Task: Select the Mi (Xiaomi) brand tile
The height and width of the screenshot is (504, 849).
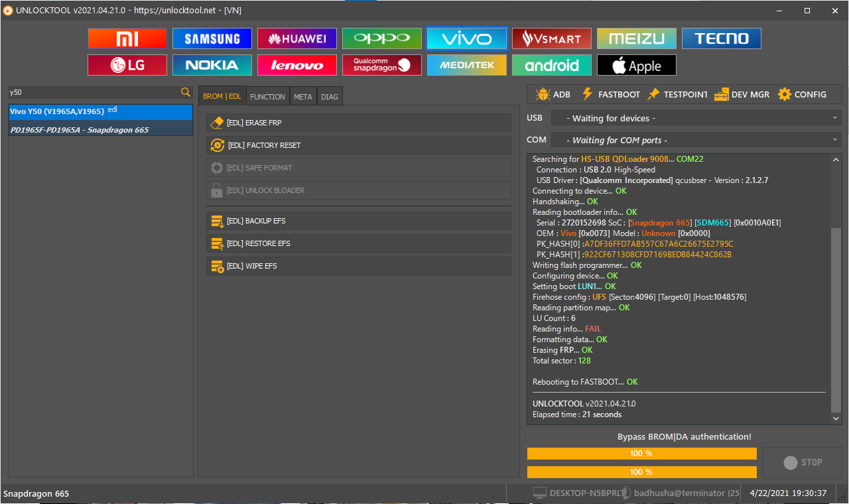Action: click(x=127, y=38)
